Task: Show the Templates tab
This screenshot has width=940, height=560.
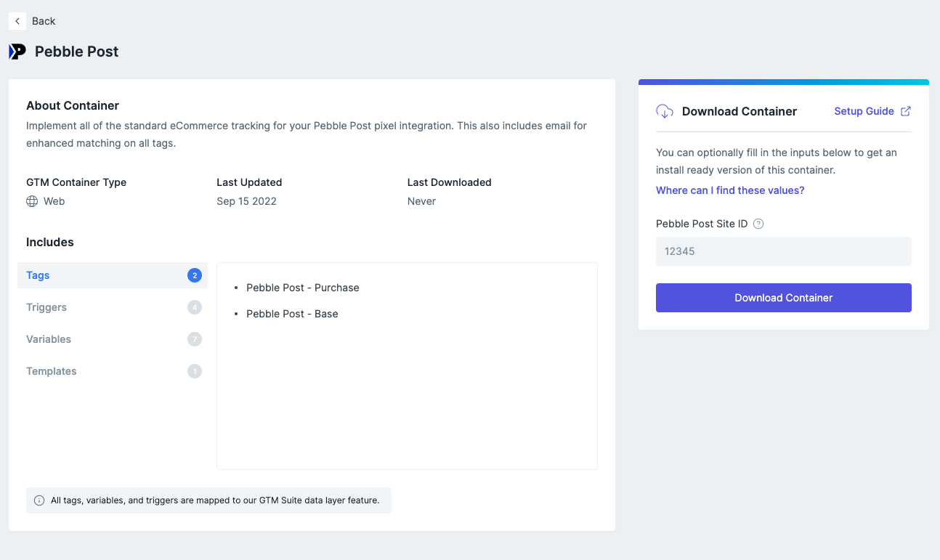Action: (x=113, y=371)
